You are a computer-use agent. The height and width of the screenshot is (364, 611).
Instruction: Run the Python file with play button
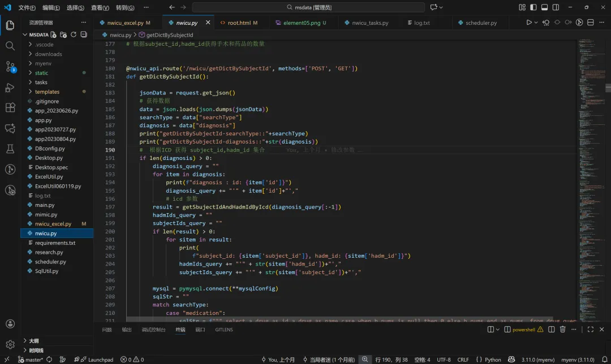(529, 23)
